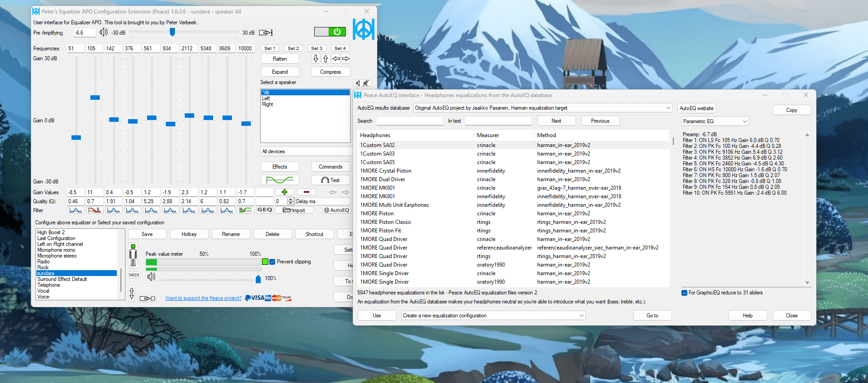
Task: Click the large blue Peace logo
Action: tap(364, 29)
